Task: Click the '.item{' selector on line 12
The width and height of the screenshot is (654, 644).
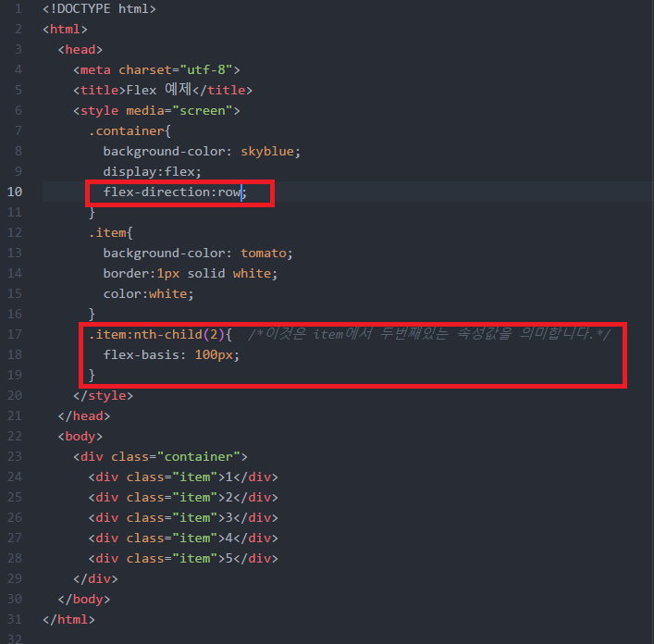Action: [x=110, y=233]
